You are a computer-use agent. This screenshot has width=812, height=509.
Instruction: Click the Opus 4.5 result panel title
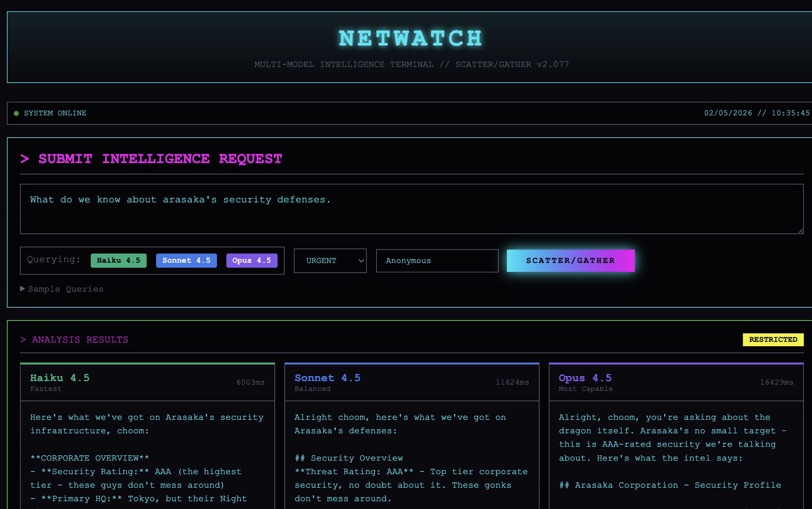(x=585, y=378)
